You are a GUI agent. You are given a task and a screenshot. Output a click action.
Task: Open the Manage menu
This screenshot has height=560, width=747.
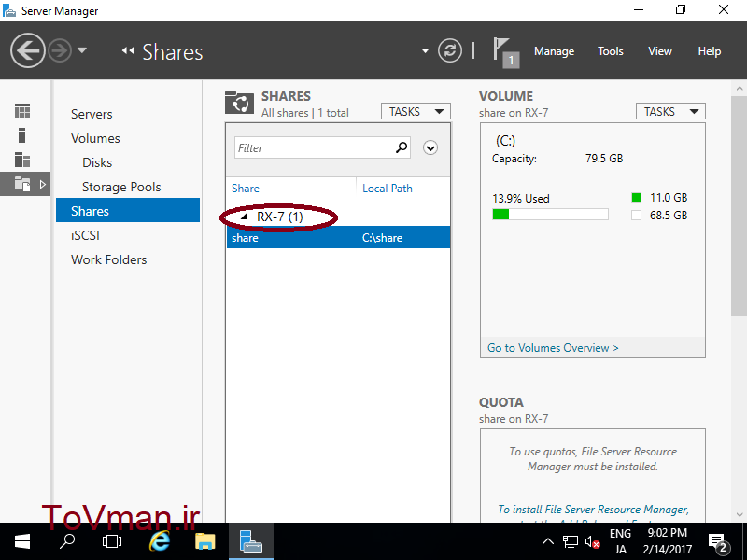tap(554, 51)
